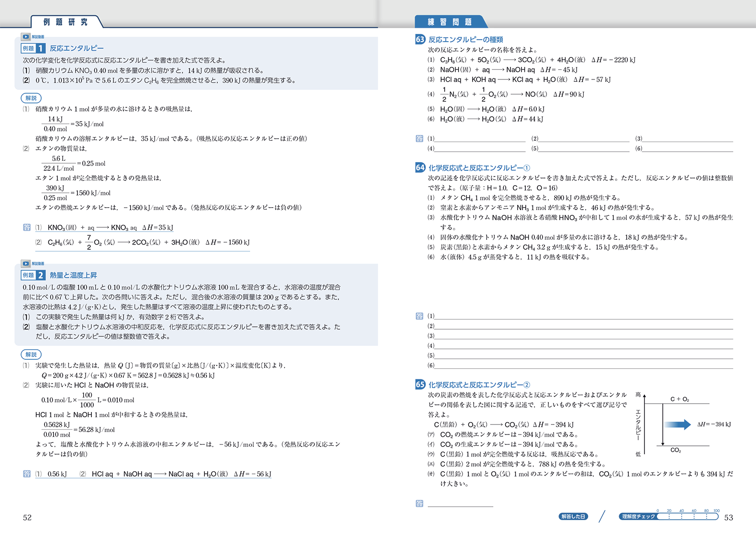Click the 答 icon beside the KNO₃ answer
The height and width of the screenshot is (534, 756).
pos(27,227)
